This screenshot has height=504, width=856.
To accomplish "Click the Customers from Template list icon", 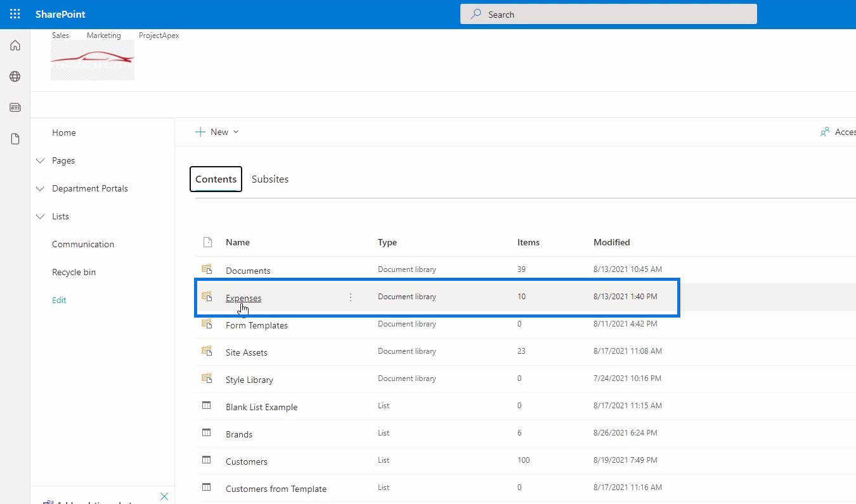I will pos(206,487).
